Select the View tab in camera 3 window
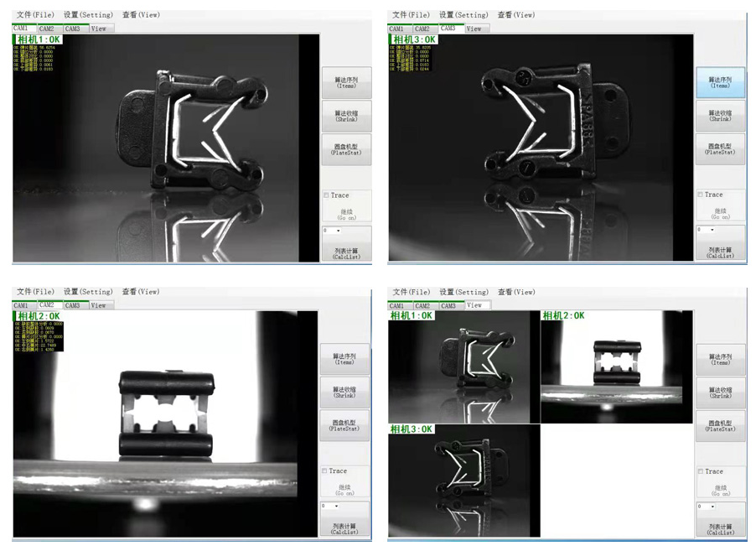This screenshot has height=551, width=756. click(474, 29)
